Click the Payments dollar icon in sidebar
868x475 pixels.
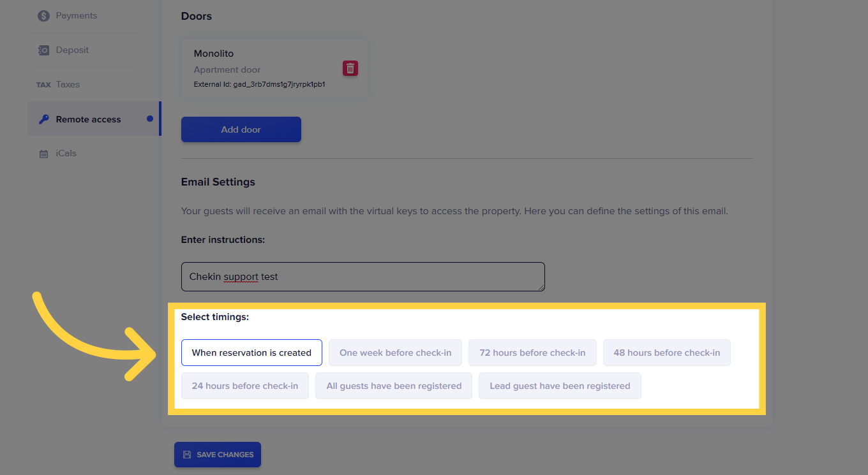coord(43,16)
